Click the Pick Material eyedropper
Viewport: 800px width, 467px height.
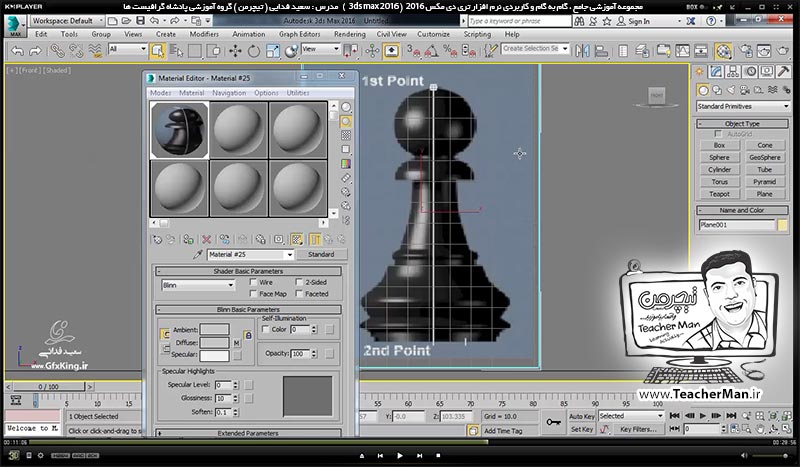click(x=198, y=254)
